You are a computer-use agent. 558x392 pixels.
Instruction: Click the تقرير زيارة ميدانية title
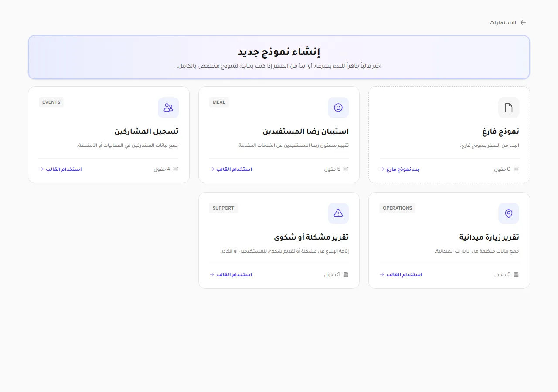pos(489,237)
